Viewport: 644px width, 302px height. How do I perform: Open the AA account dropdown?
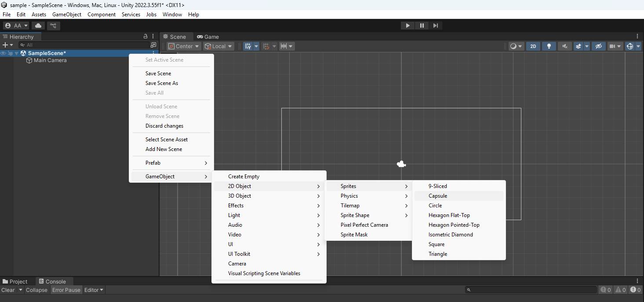pyautogui.click(x=17, y=26)
